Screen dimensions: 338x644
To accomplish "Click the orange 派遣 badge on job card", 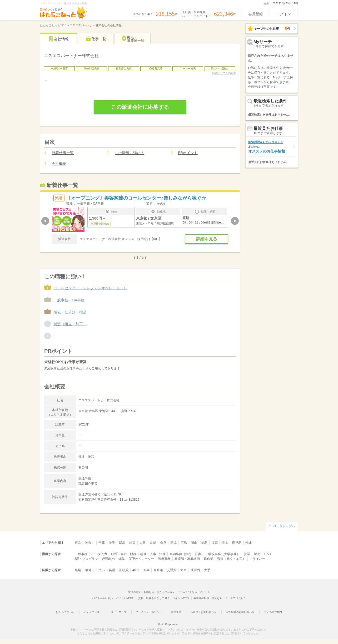I will click(x=59, y=198).
